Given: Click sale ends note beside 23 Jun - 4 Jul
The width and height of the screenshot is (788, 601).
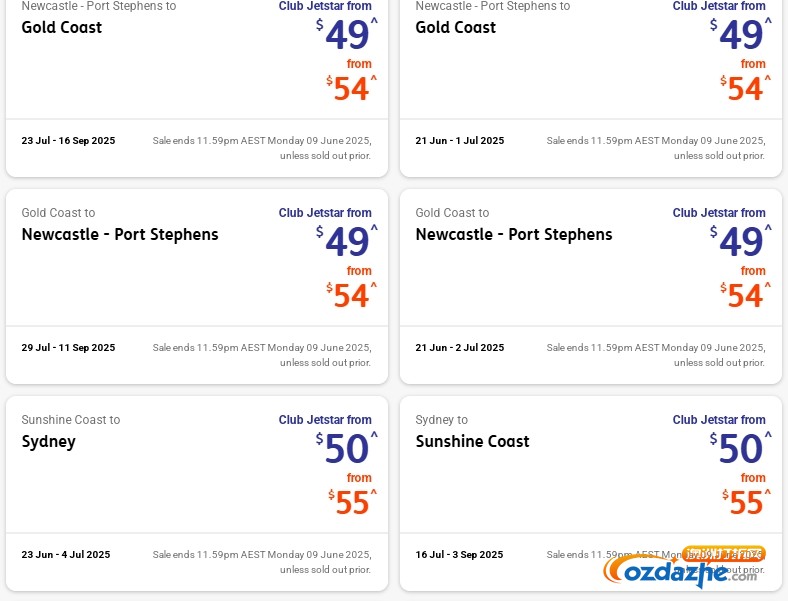Looking at the screenshot, I should (262, 562).
